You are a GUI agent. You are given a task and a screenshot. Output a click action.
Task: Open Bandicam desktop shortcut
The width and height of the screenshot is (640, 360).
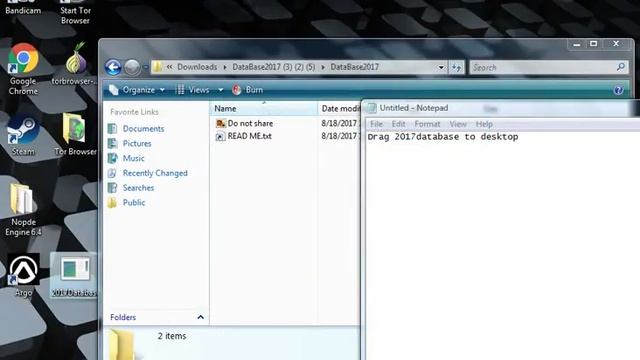[x=23, y=8]
